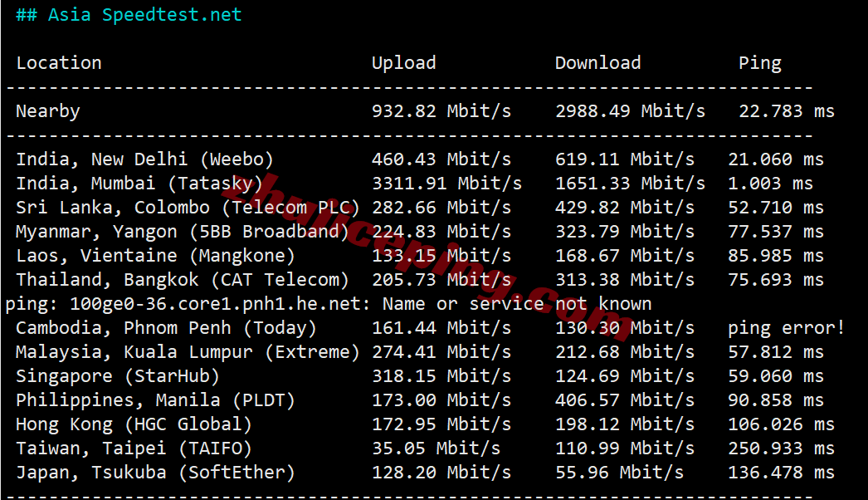Click Taiwan, Taipei ping 250.933 ms
Image resolution: width=868 pixels, height=500 pixels.
point(781,449)
